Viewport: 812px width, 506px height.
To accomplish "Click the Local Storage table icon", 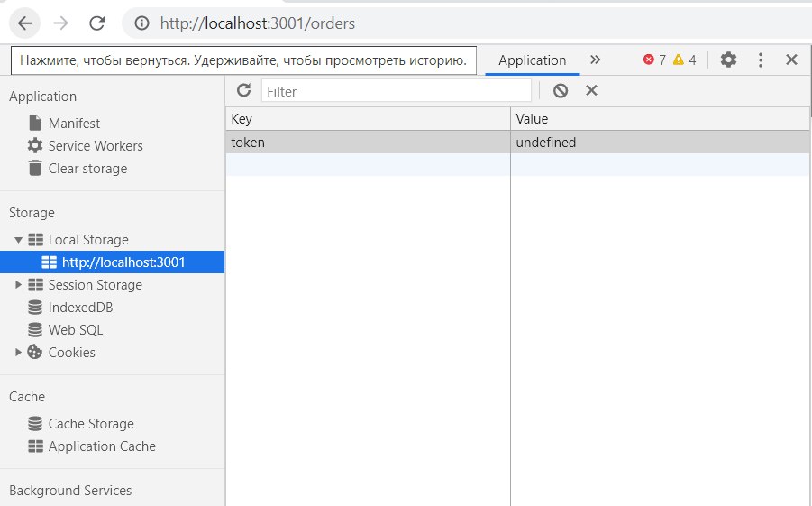I will coord(35,240).
